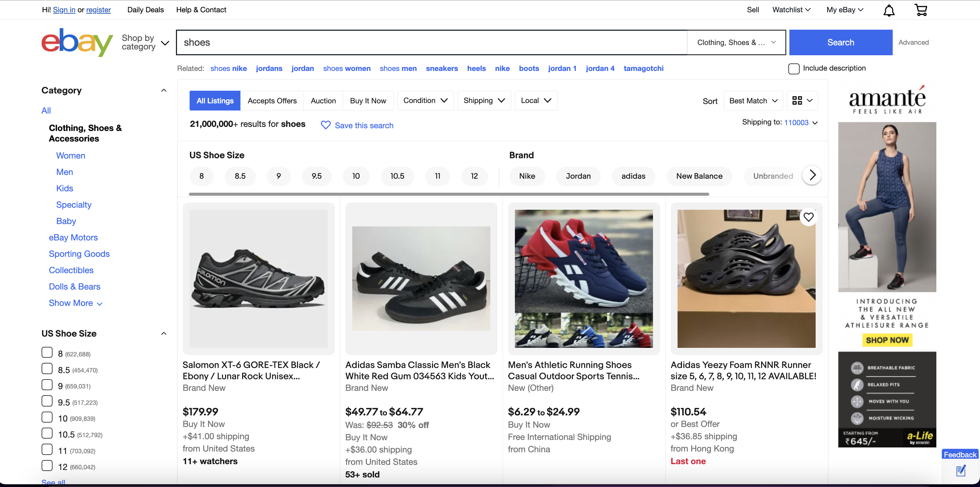This screenshot has width=980, height=487.
Task: Enable the Include description checkbox
Action: tap(793, 69)
